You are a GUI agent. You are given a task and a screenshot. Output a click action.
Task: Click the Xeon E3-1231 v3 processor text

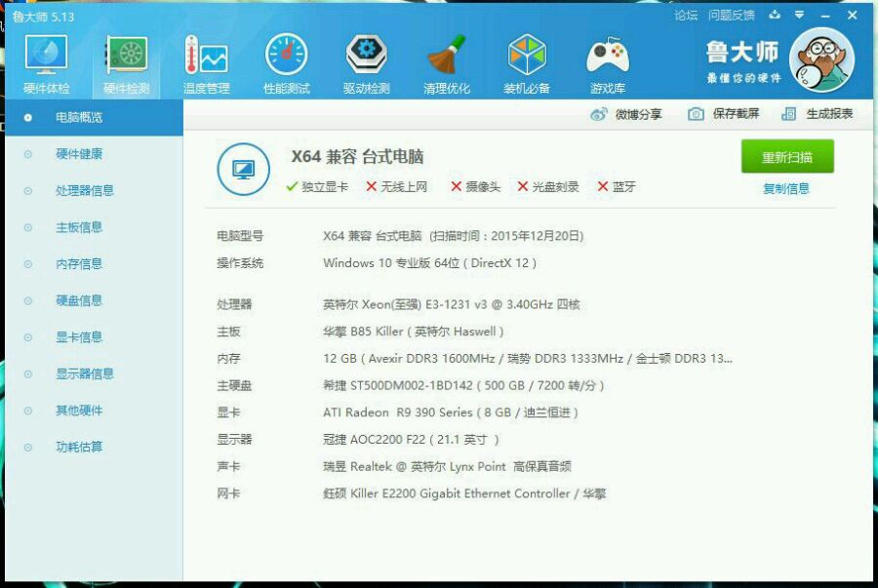click(452, 305)
